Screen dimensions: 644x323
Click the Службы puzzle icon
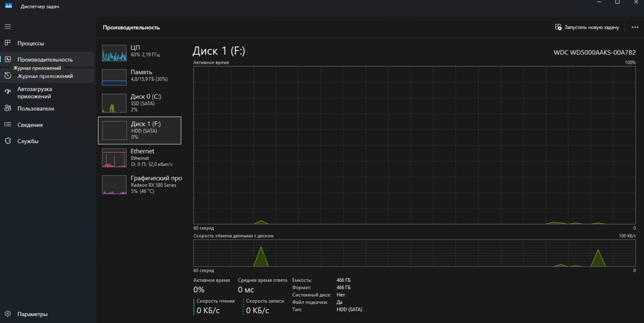coord(8,141)
